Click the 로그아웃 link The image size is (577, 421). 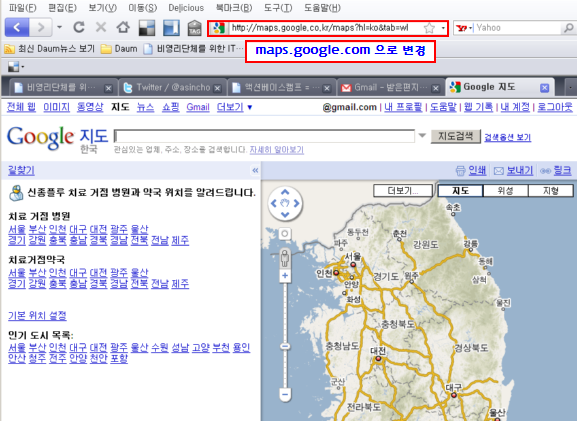555,107
